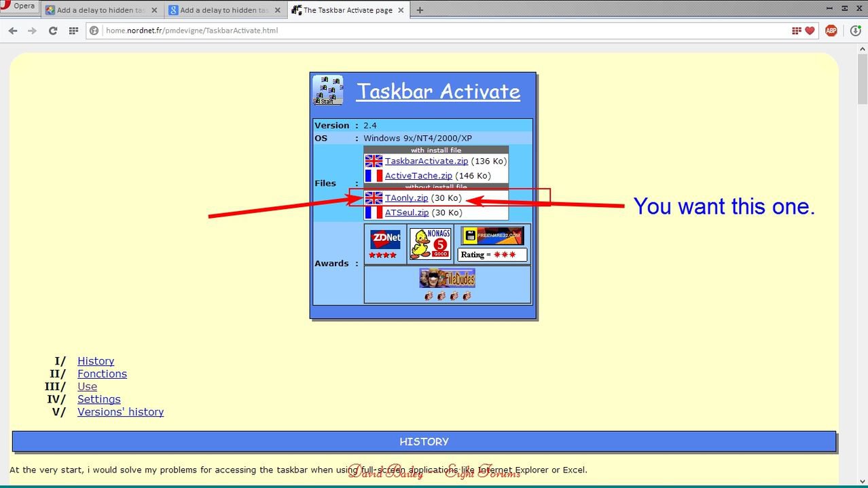The height and width of the screenshot is (488, 868).
Task: Download the TAonly.zip file
Action: (x=406, y=198)
